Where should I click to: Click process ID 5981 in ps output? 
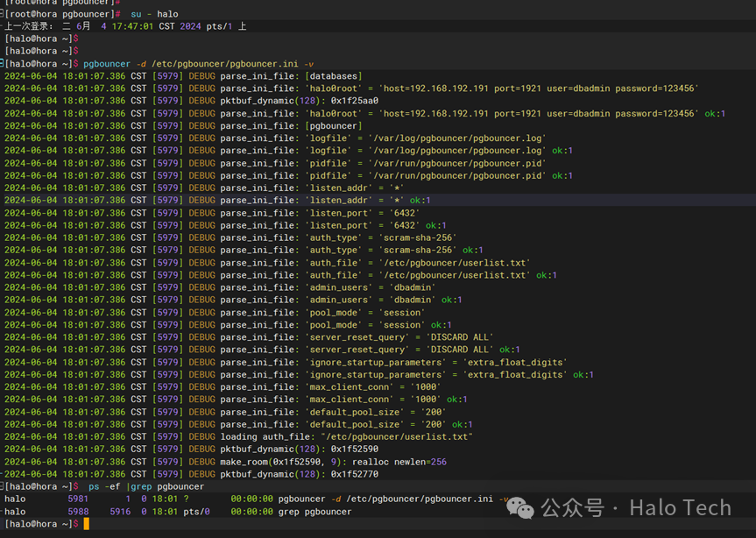78,499
